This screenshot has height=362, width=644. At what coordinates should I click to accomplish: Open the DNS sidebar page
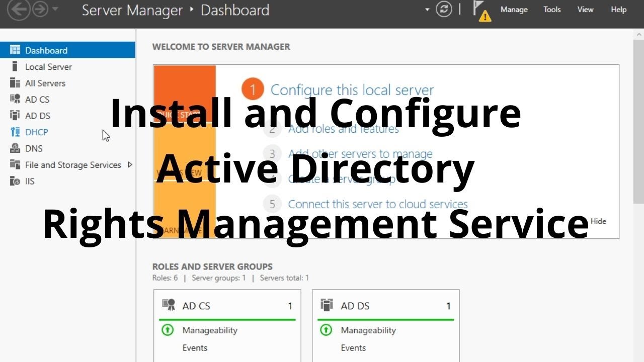pyautogui.click(x=67, y=148)
